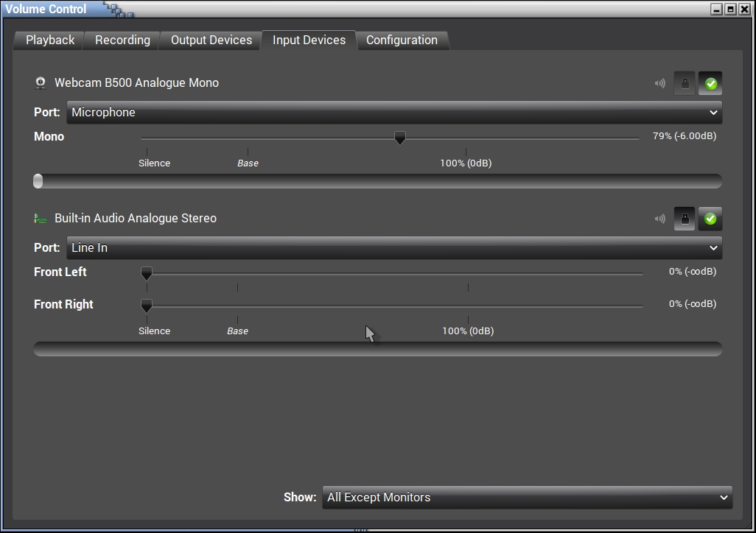This screenshot has height=533, width=756.
Task: Click the webcam icon beside Webcam B500
Action: [x=41, y=83]
